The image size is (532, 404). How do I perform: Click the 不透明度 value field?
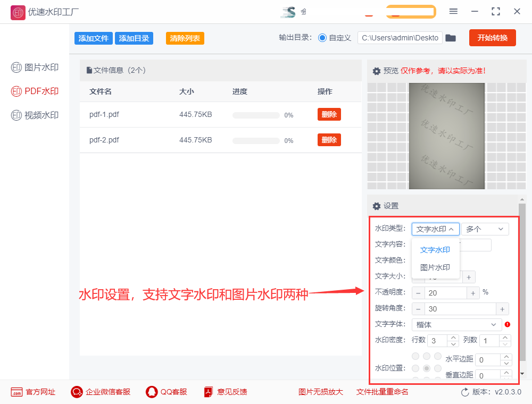coord(446,293)
